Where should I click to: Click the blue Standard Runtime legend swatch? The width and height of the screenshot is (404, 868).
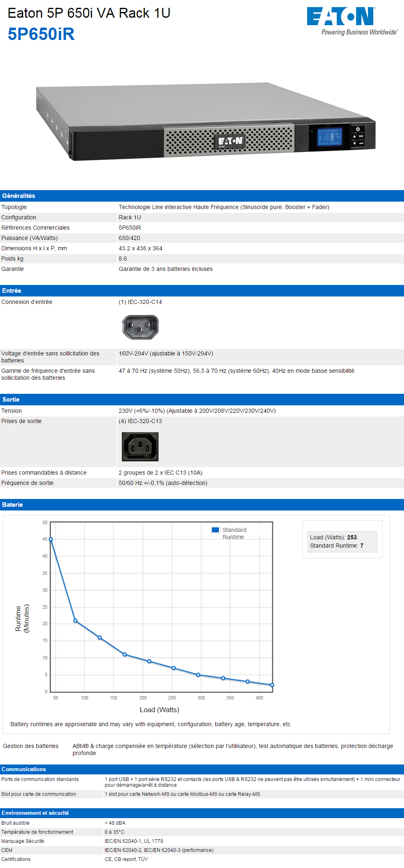(x=216, y=530)
